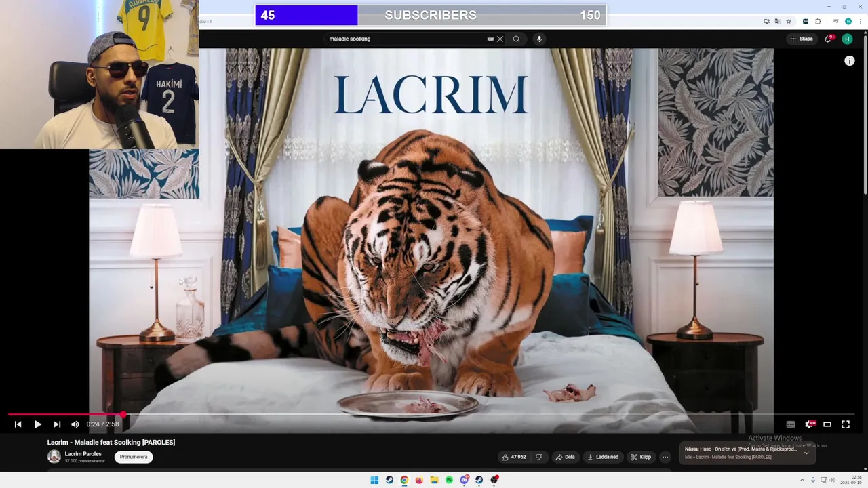This screenshot has width=868, height=488.
Task: Open the Lacrim Paroles channel name
Action: tap(83, 454)
